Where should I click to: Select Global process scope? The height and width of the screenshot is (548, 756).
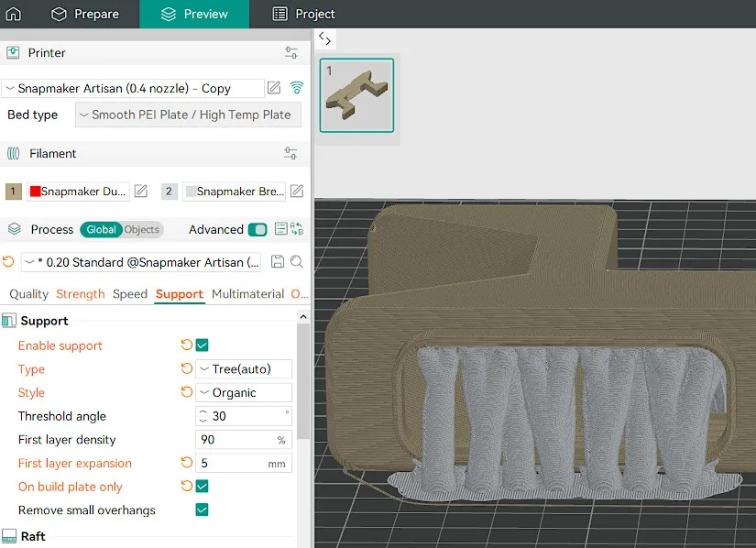(101, 229)
